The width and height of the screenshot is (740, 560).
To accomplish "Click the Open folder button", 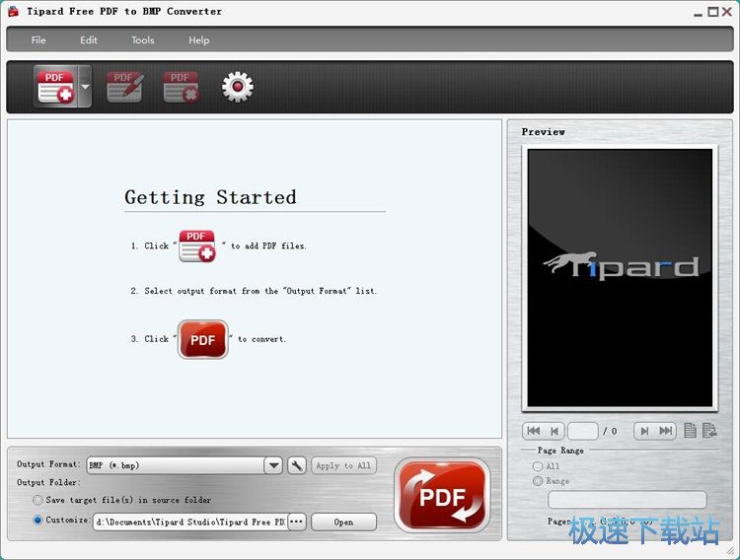I will click(343, 522).
